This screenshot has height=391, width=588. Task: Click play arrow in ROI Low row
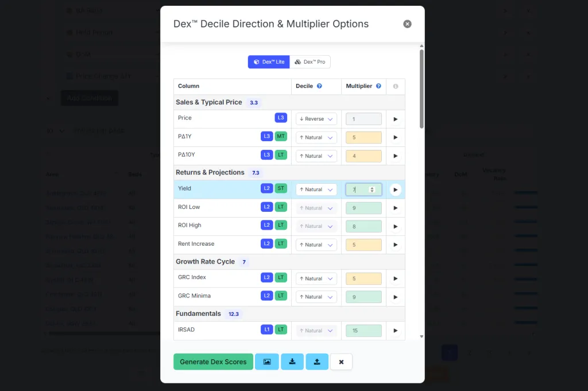[395, 208]
